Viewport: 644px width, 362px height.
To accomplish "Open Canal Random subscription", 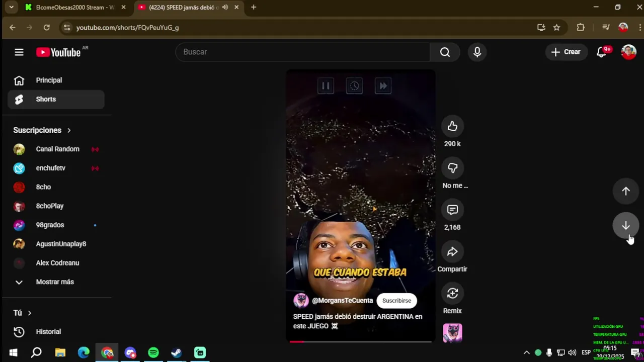I will [56, 149].
